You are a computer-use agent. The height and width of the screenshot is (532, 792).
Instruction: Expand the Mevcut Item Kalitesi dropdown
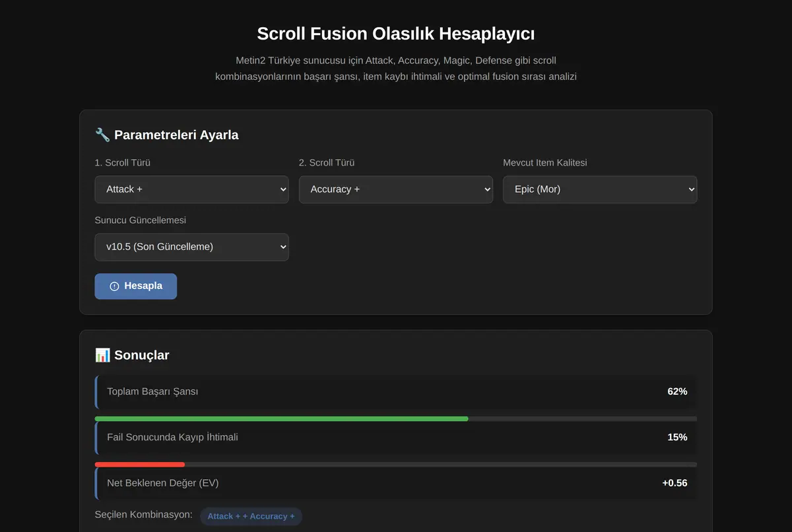(600, 189)
